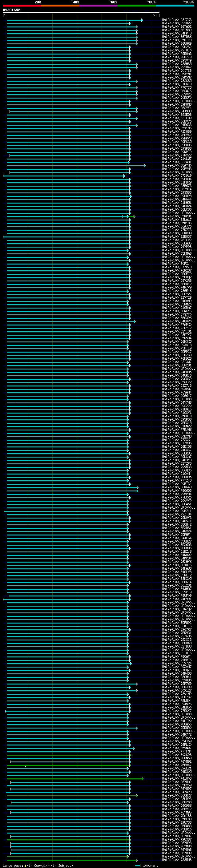Click the UniRef100_Q4N644 label

[177, 200]
